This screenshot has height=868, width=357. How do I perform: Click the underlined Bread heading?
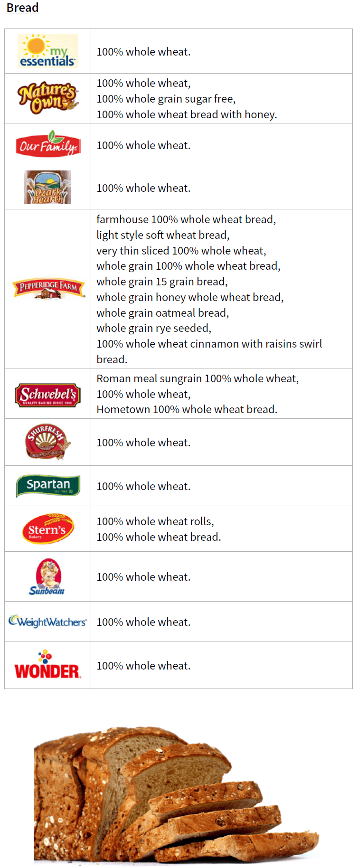point(22,8)
